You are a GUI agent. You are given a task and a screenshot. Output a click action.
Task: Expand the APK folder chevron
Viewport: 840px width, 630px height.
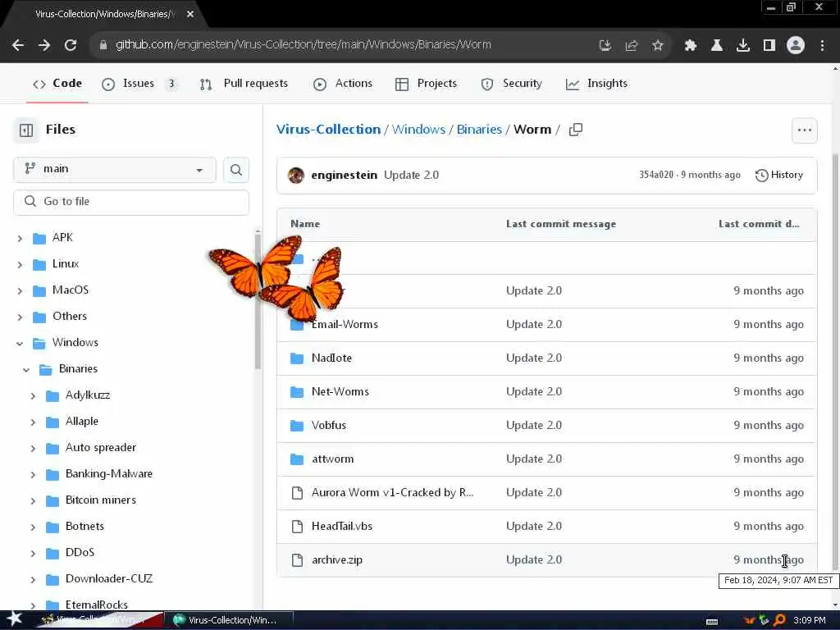[x=20, y=239]
